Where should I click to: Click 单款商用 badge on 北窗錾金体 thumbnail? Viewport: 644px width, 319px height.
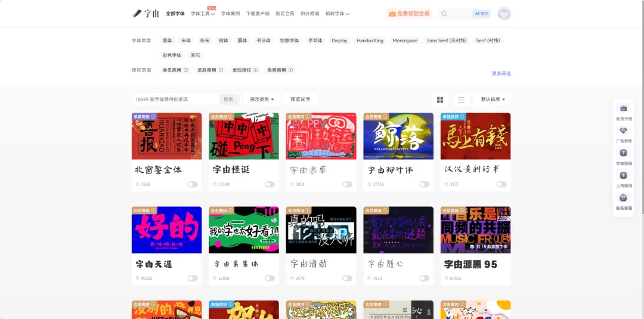click(x=144, y=117)
